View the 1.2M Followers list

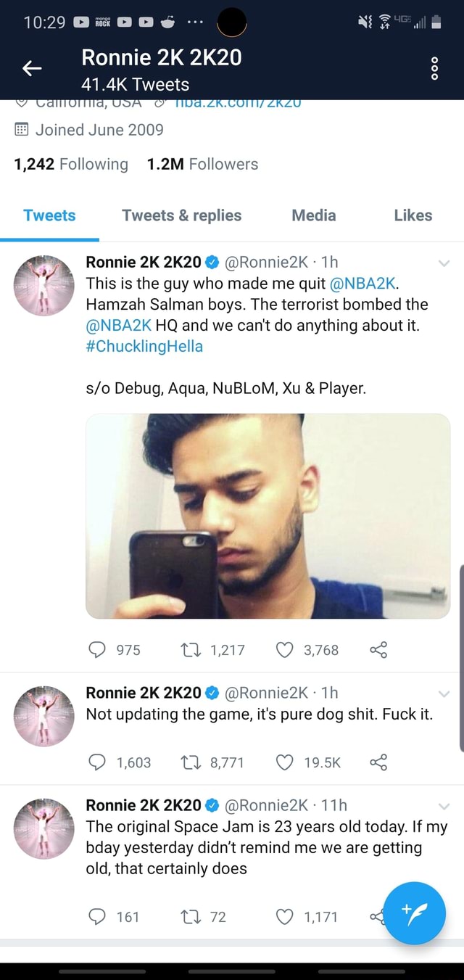point(202,164)
